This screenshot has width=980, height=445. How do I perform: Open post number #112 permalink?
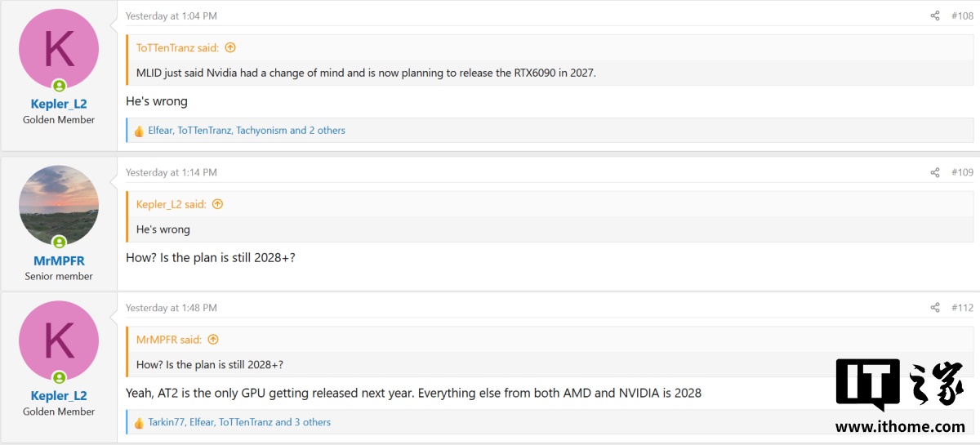coord(962,308)
